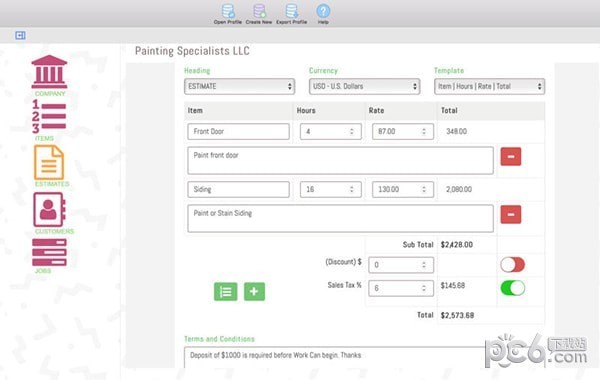The height and width of the screenshot is (380, 600).
Task: Collapse the sidebar with the panel icon
Action: (20, 36)
